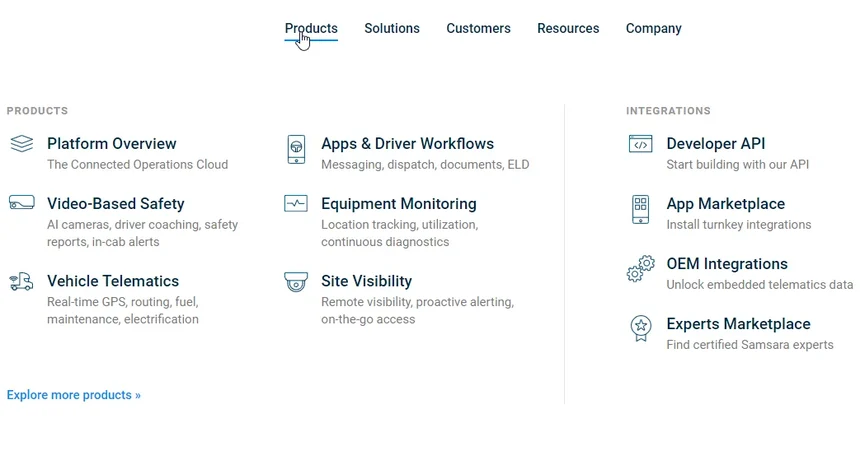Open the Solutions menu
Screen dimensions: 860x460
click(392, 29)
